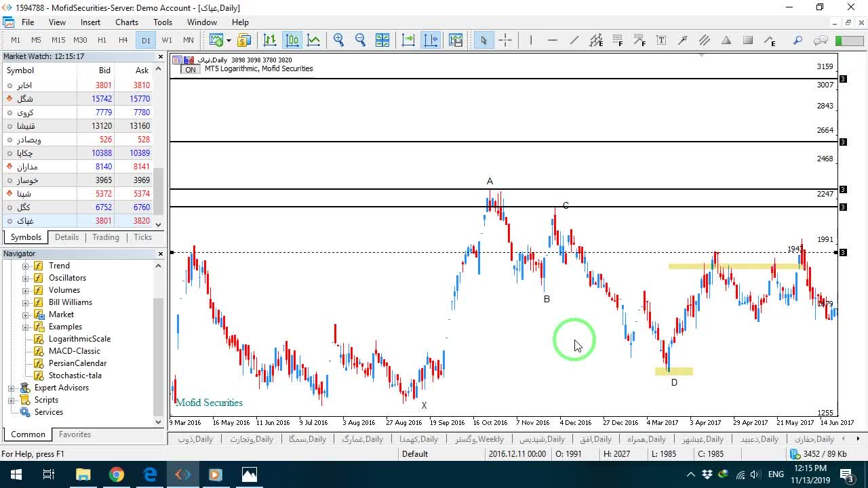Close the Navigator panel
The image size is (868, 488).
click(x=161, y=253)
